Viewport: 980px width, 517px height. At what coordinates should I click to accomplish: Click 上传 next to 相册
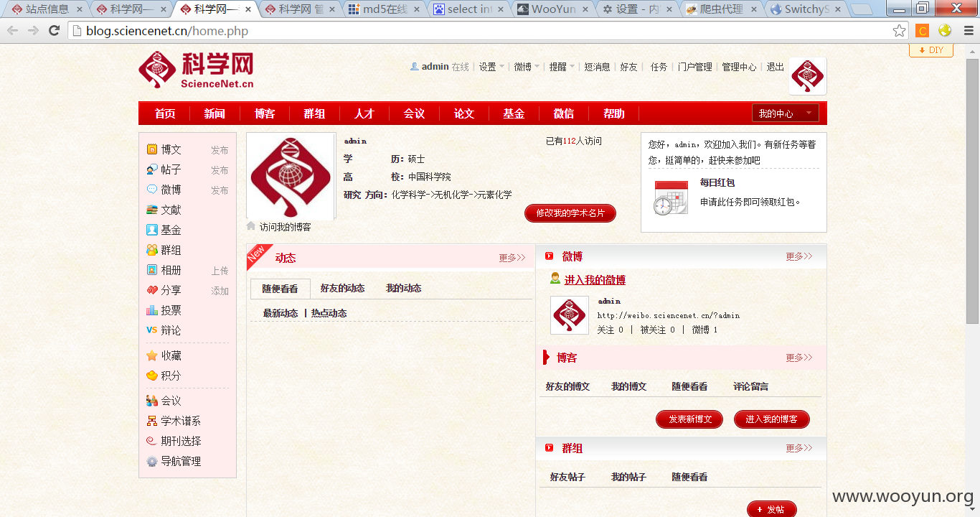pyautogui.click(x=220, y=271)
